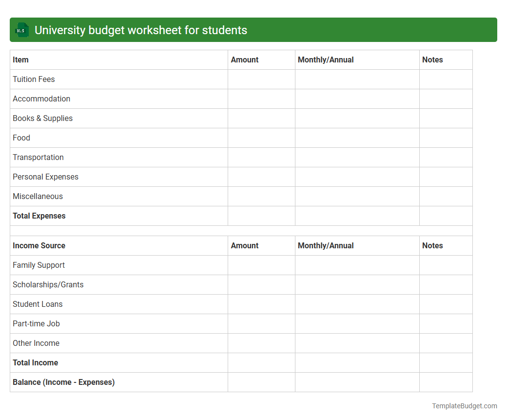
Task: Click the XLS file icon in header
Action: 21,30
